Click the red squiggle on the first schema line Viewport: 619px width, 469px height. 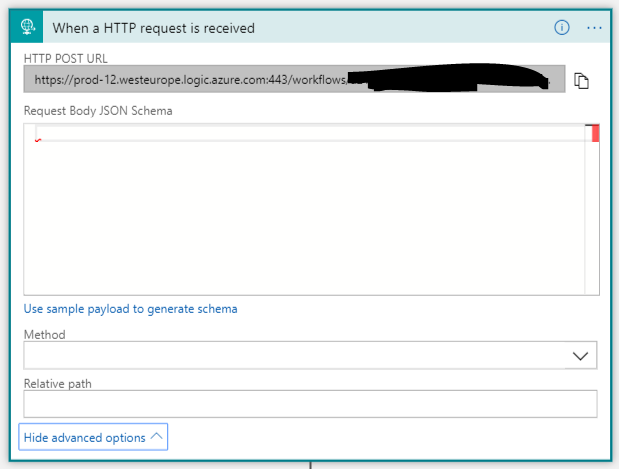[x=38, y=141]
